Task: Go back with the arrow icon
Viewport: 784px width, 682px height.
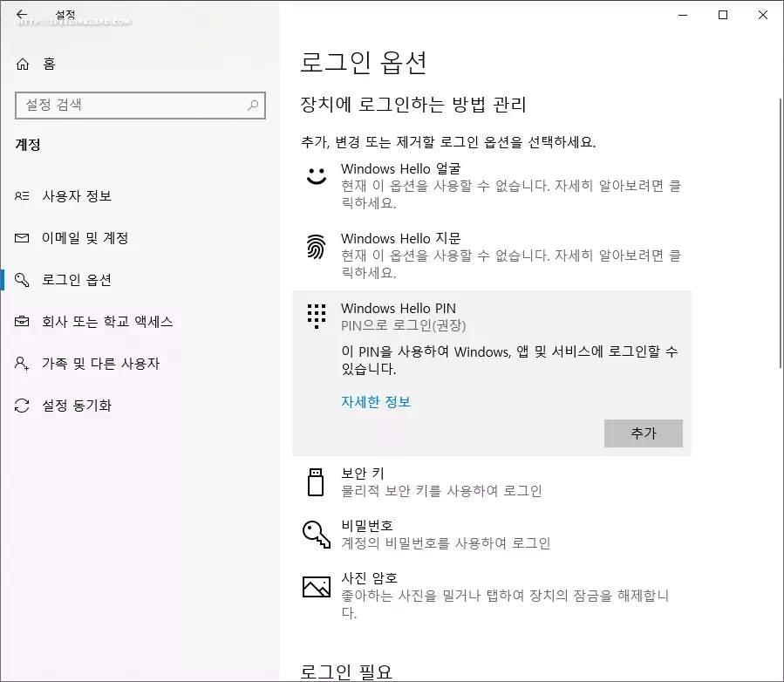Action: click(x=22, y=15)
